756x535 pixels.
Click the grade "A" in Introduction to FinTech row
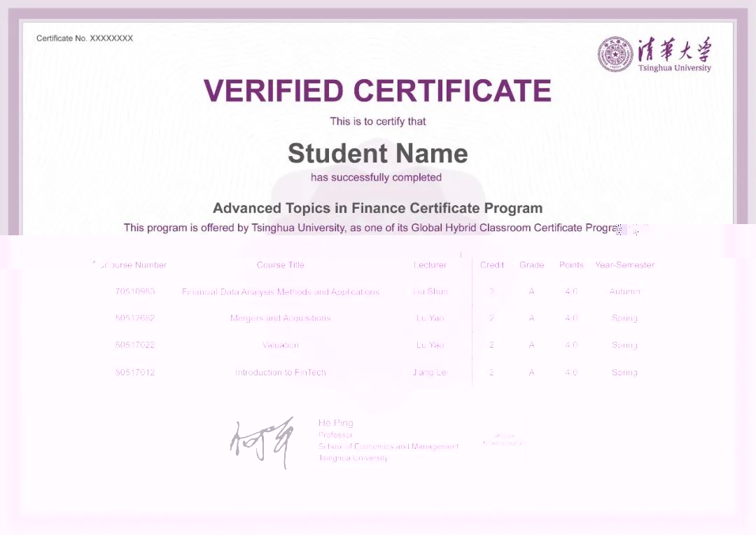[531, 373]
